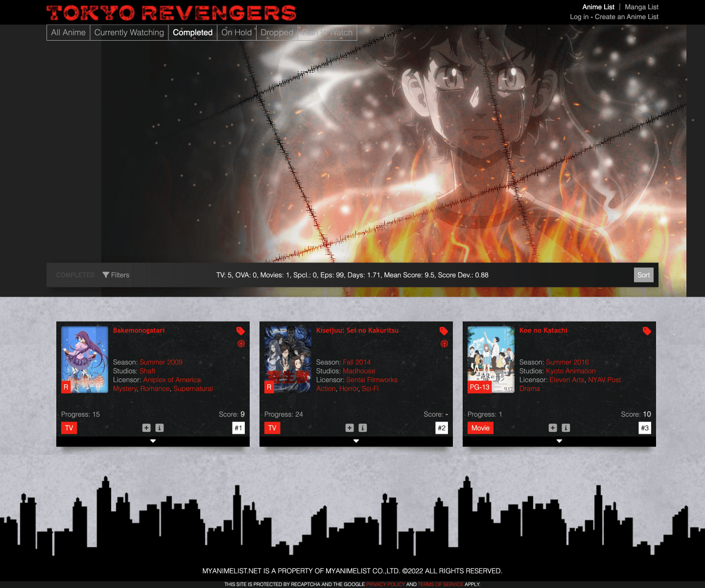Open the info icon on Bakemonogatari card
The image size is (705, 588).
160,428
